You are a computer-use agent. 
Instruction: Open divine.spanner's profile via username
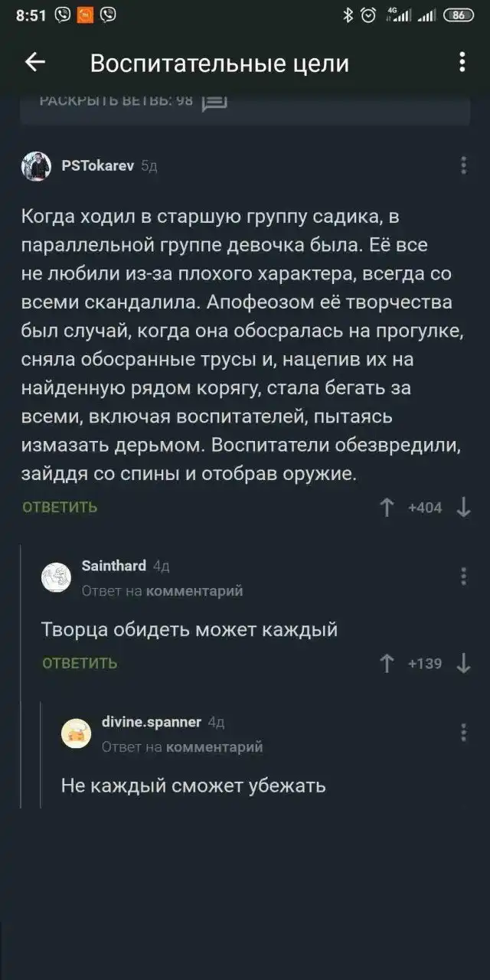coord(152,722)
